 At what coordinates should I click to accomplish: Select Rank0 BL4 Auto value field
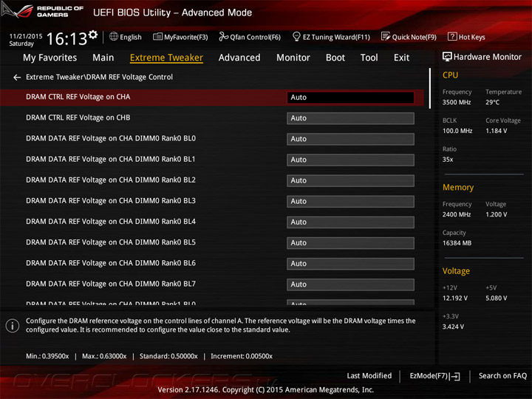[x=350, y=222]
